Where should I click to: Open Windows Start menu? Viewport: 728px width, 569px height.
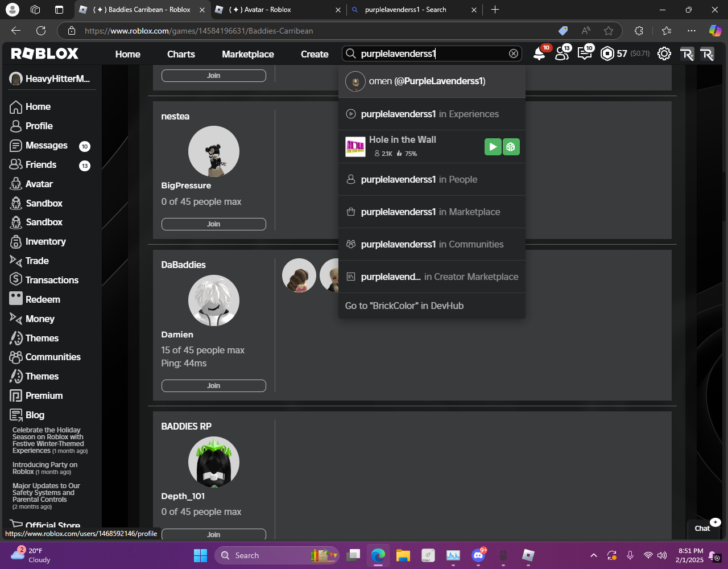200,555
